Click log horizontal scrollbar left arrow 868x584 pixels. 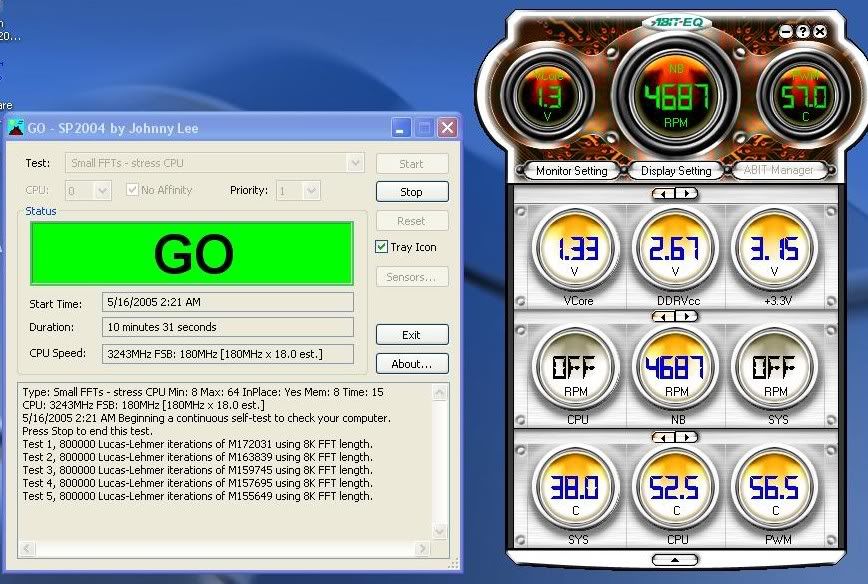(28, 549)
